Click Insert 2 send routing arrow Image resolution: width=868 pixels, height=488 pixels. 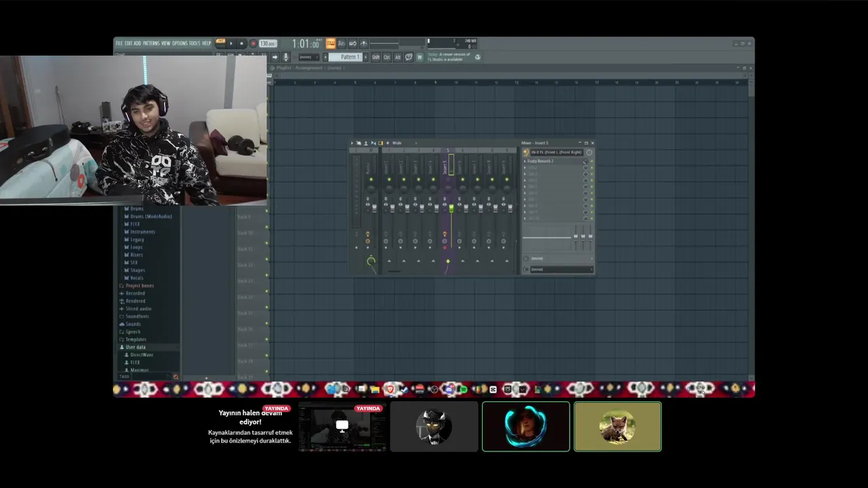[403, 261]
